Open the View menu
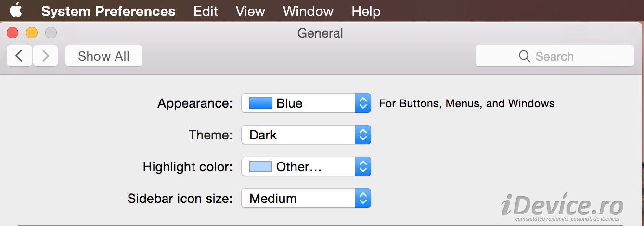Screen dimensions: 644x226 click(x=250, y=11)
